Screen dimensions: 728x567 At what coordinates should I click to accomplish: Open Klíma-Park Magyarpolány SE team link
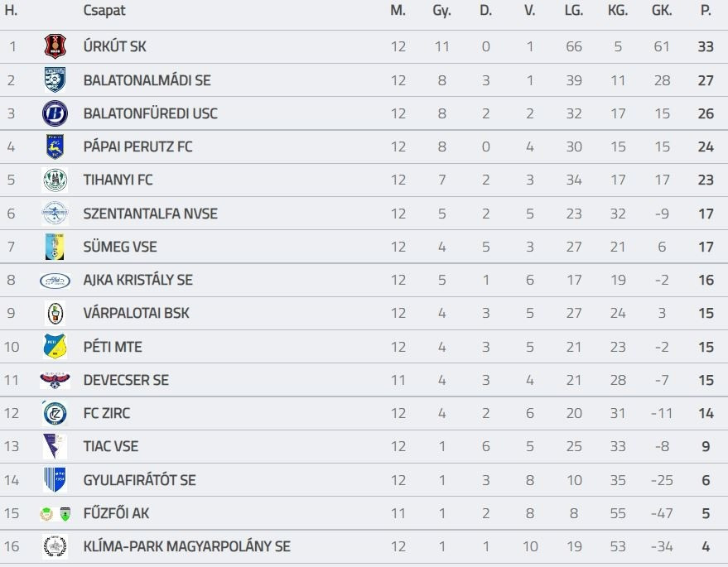coord(186,546)
